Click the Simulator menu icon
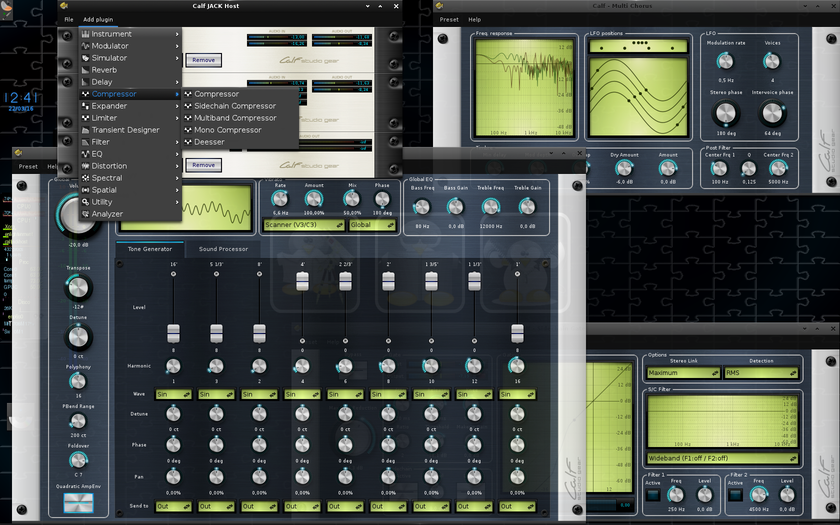Image resolution: width=840 pixels, height=525 pixels. pyautogui.click(x=85, y=58)
